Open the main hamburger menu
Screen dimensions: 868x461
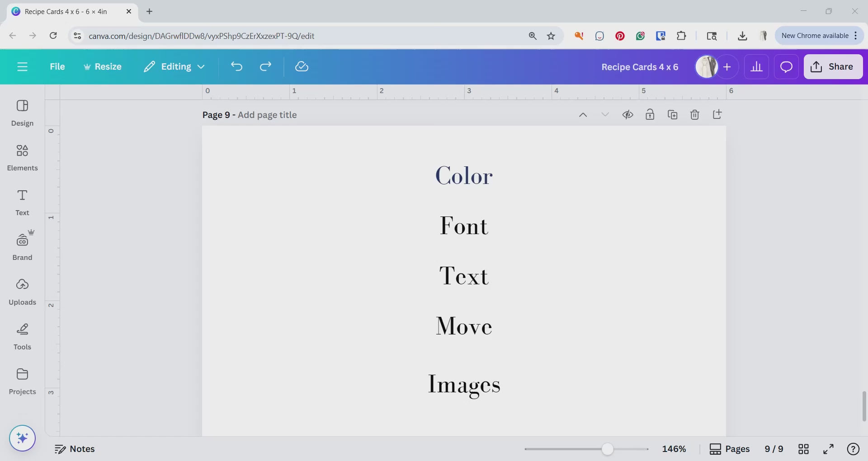click(22, 67)
